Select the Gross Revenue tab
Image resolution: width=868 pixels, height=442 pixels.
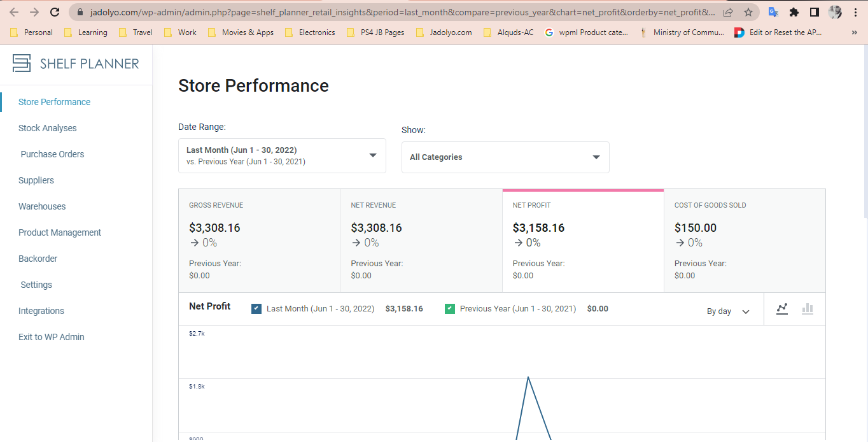click(x=259, y=241)
